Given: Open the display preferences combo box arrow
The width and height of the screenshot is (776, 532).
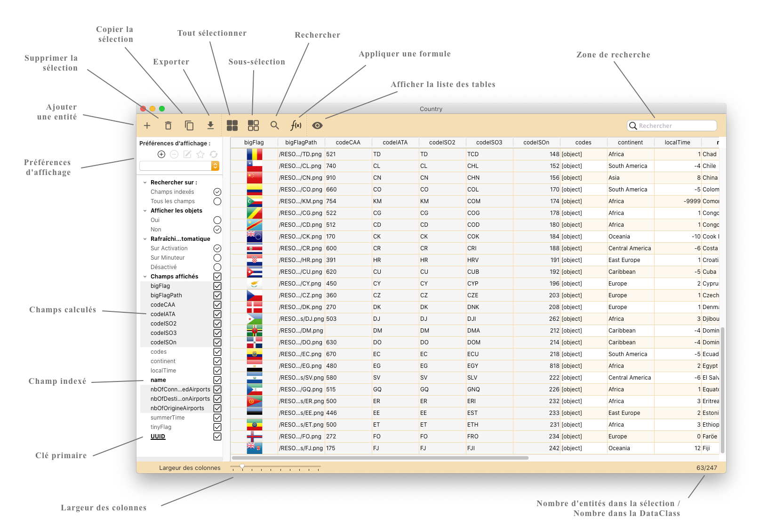Looking at the screenshot, I should click(x=215, y=166).
